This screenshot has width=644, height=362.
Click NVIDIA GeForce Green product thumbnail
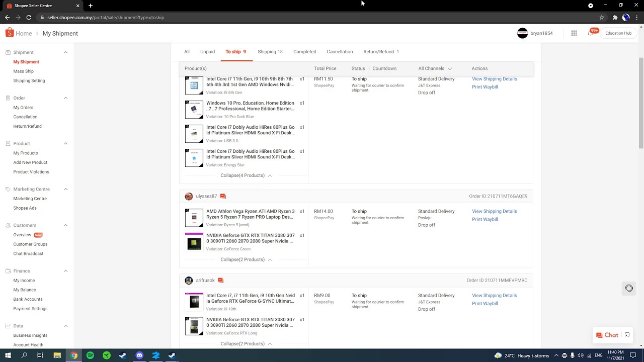click(194, 242)
